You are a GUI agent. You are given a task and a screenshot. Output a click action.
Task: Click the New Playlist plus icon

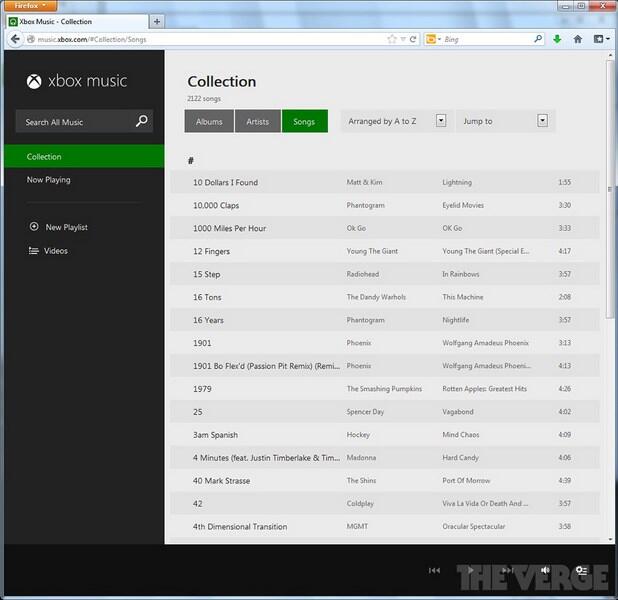point(34,227)
